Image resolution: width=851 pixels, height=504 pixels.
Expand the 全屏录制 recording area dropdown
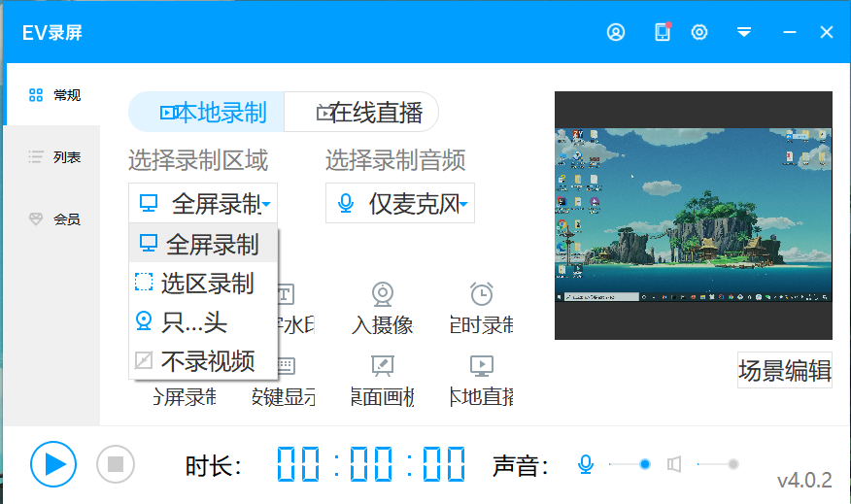click(x=203, y=204)
